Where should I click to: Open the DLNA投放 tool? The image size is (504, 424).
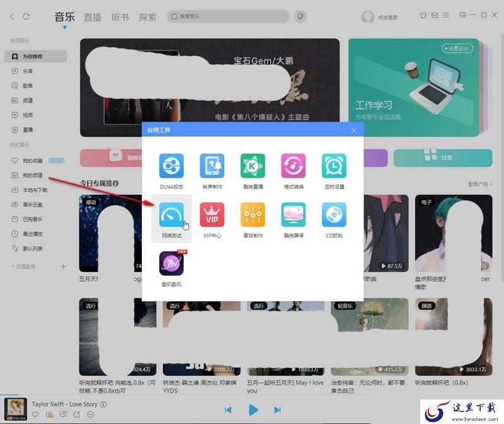tap(171, 171)
